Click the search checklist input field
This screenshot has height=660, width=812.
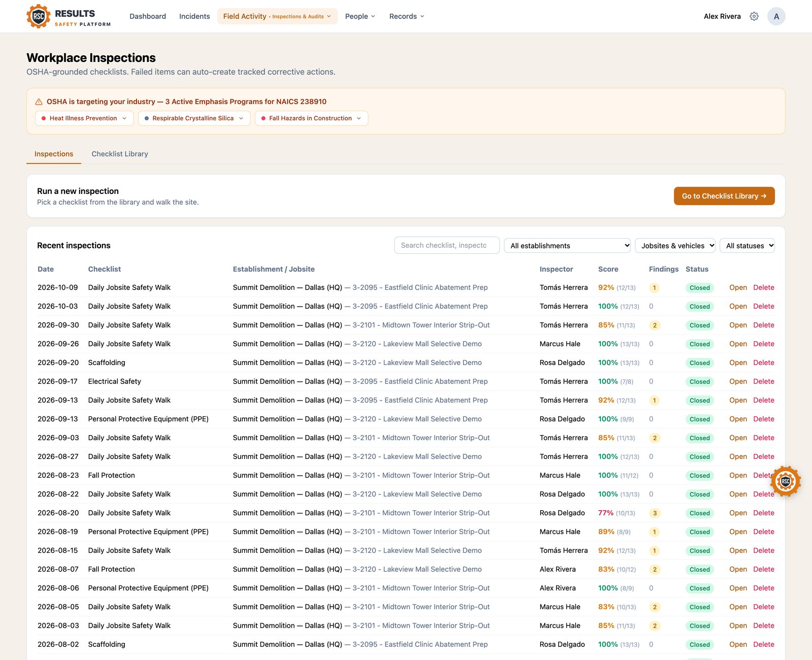tap(447, 245)
